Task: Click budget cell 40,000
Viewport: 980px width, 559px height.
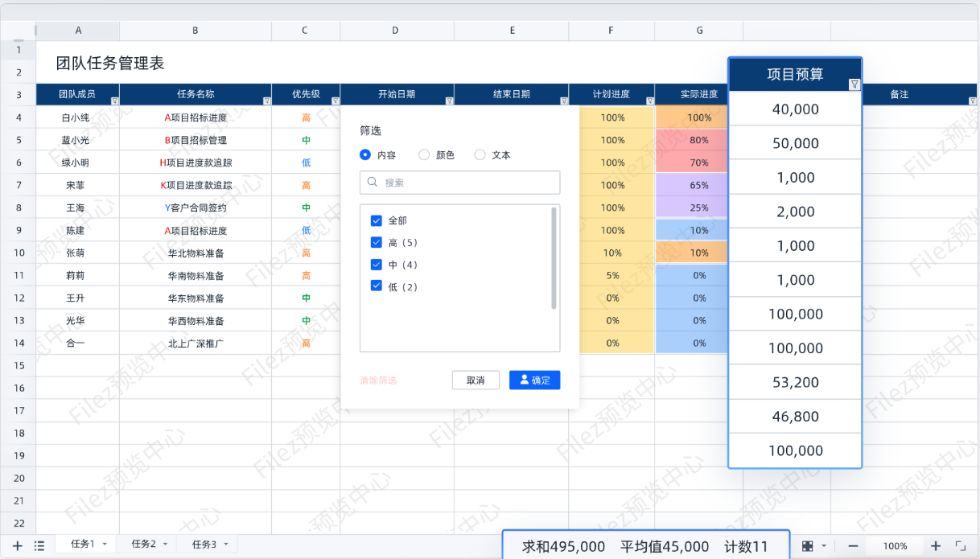Action: [x=795, y=109]
